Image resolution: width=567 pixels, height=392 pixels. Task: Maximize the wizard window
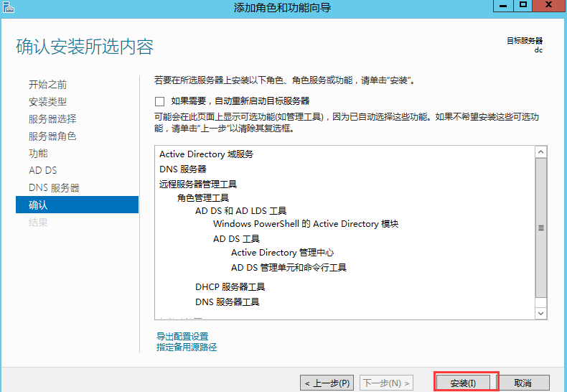click(523, 6)
